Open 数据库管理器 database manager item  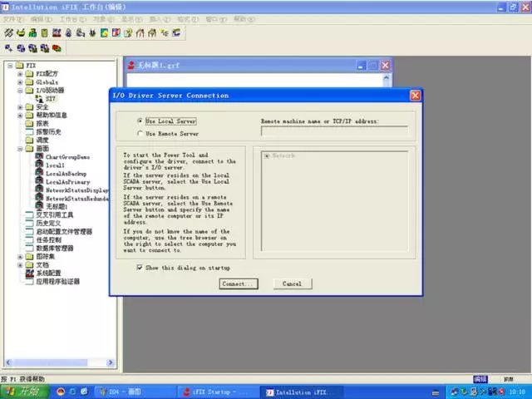click(x=54, y=248)
